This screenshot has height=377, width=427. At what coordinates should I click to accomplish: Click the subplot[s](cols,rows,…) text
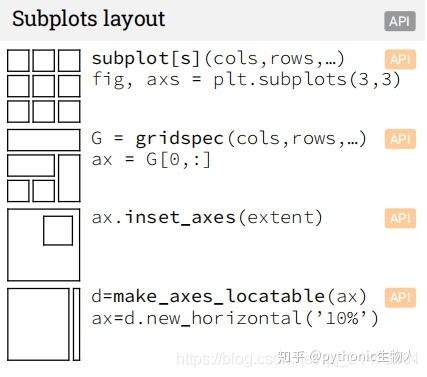pyautogui.click(x=218, y=59)
